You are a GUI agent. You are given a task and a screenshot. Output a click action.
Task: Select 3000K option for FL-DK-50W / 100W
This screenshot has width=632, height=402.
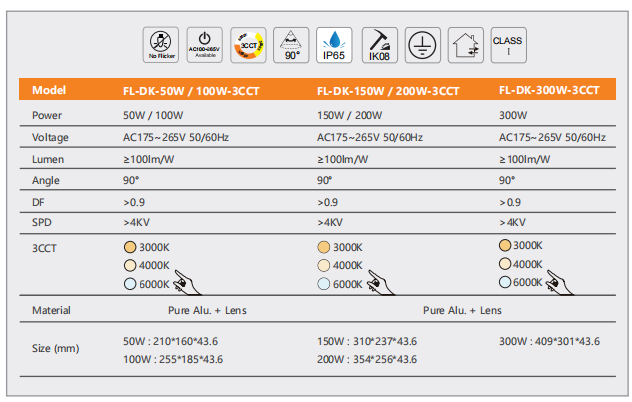coord(130,246)
